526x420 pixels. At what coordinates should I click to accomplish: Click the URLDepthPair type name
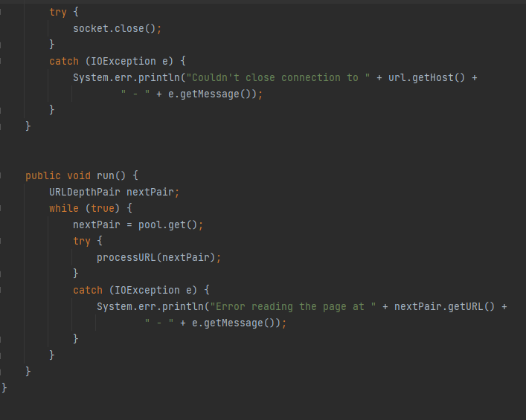tap(85, 192)
